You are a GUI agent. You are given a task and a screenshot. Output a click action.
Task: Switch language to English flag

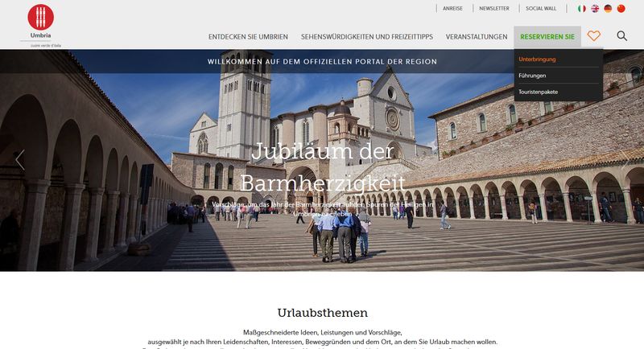pyautogui.click(x=595, y=9)
